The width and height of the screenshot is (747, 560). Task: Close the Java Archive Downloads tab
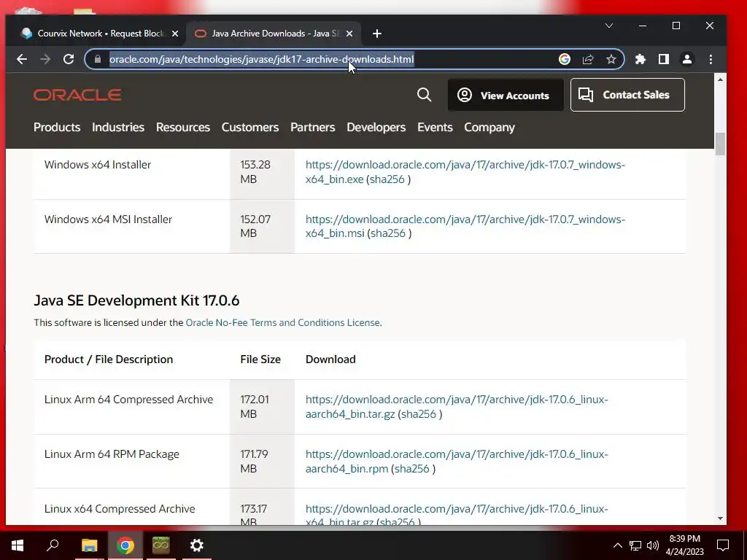tap(349, 34)
